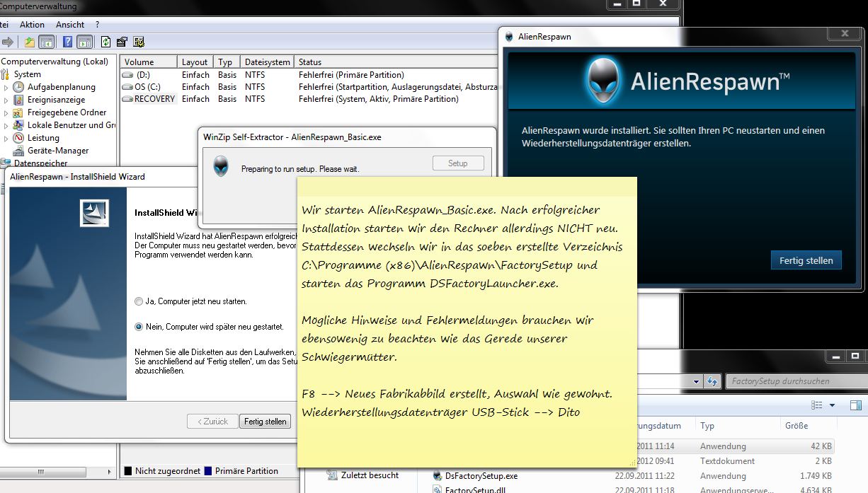Screen dimensions: 868x493
Task: Open the ? help menu
Action: 97,25
